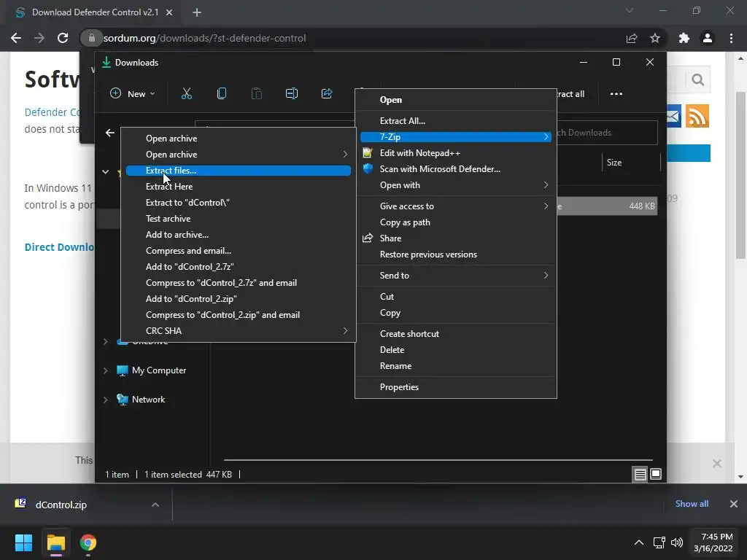Open a new Chrome tab
The width and height of the screenshot is (747, 560).
coord(197,12)
